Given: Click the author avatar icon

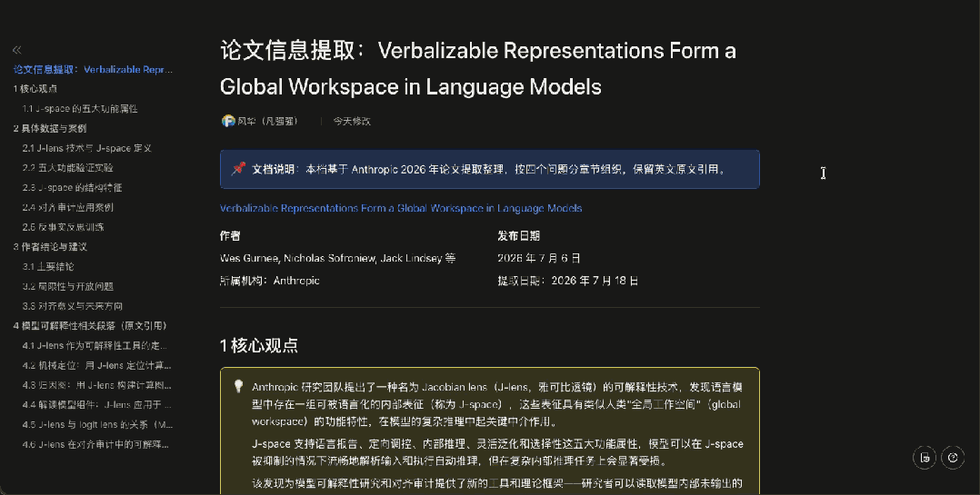Looking at the screenshot, I should pos(228,121).
